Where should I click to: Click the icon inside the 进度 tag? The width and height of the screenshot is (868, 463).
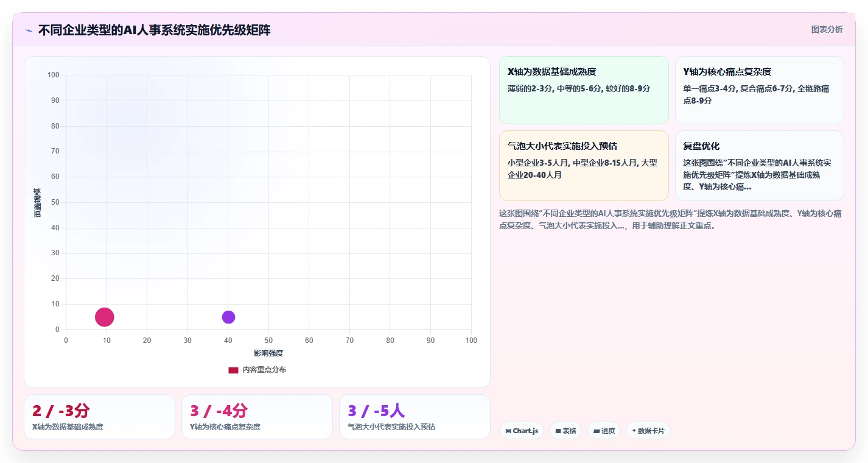click(596, 431)
